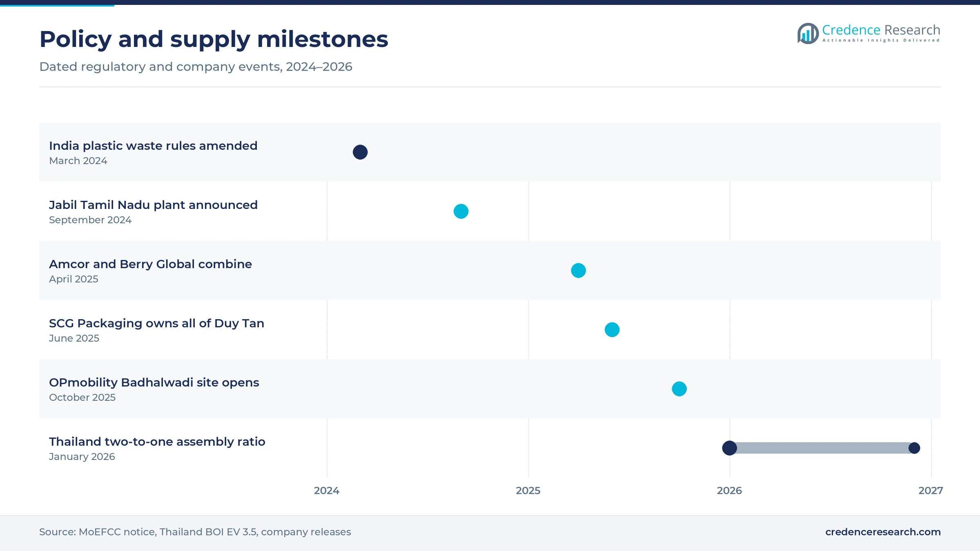
Task: Click 'SCG Packaging owns all of Duy Tan' label
Action: (x=156, y=323)
